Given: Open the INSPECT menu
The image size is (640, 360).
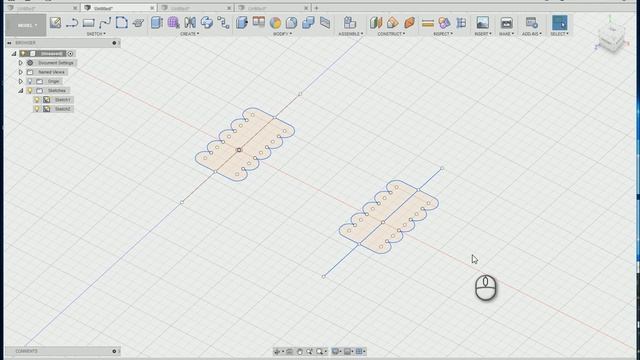Looking at the screenshot, I should click(443, 34).
